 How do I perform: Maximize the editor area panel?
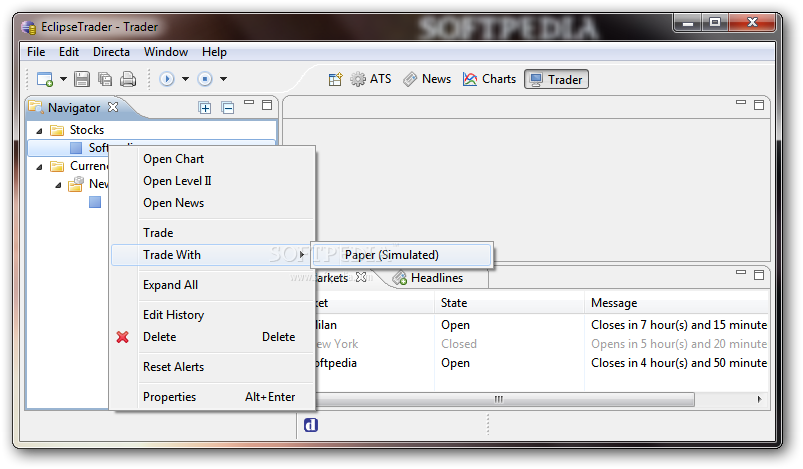click(759, 105)
